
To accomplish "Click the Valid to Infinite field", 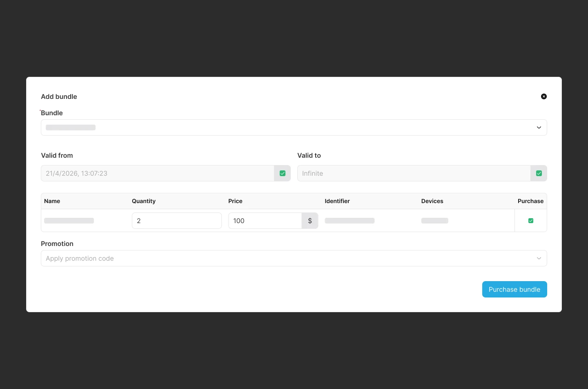I will (413, 173).
